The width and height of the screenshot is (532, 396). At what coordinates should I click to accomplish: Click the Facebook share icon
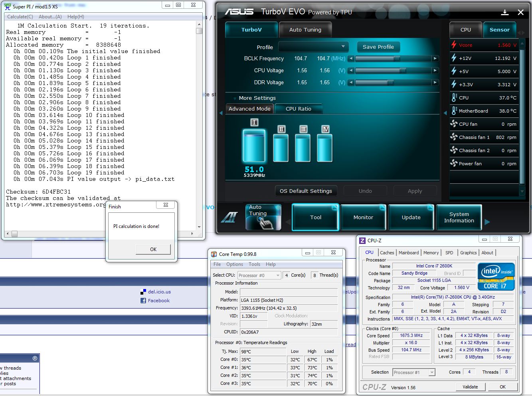pos(143,301)
